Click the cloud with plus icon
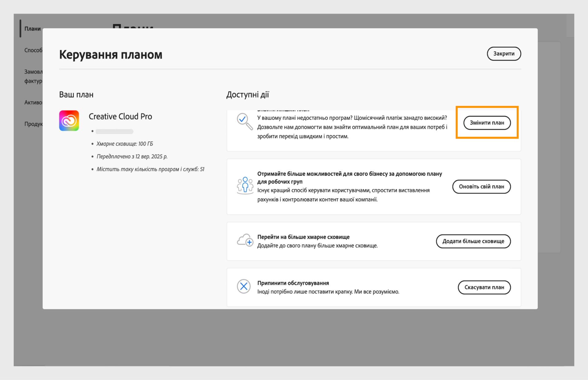 (x=245, y=241)
